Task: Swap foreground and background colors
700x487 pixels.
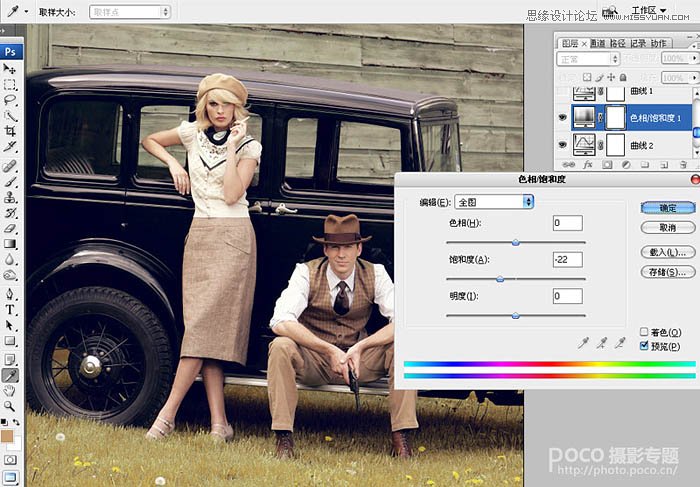Action: pyautogui.click(x=17, y=422)
